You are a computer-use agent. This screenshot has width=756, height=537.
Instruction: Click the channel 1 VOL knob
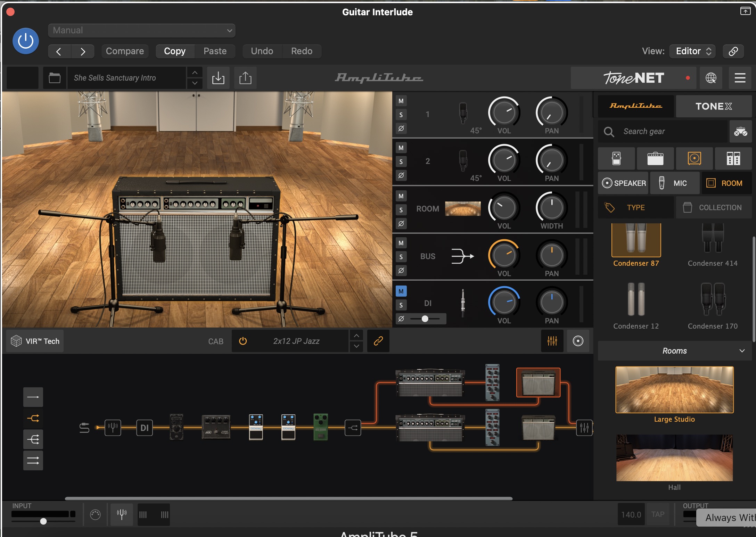[x=504, y=113]
